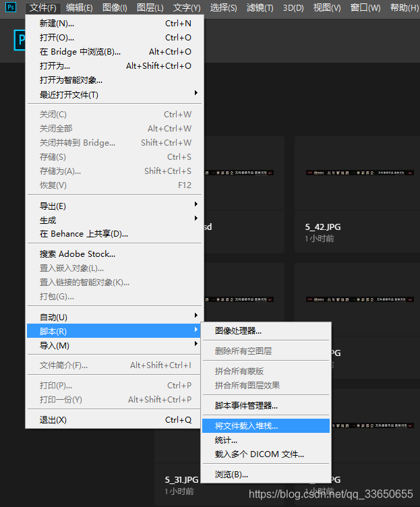The height and width of the screenshot is (507, 420).
Task: Choose 退出(X) to quit Photoshop
Action: (x=115, y=420)
